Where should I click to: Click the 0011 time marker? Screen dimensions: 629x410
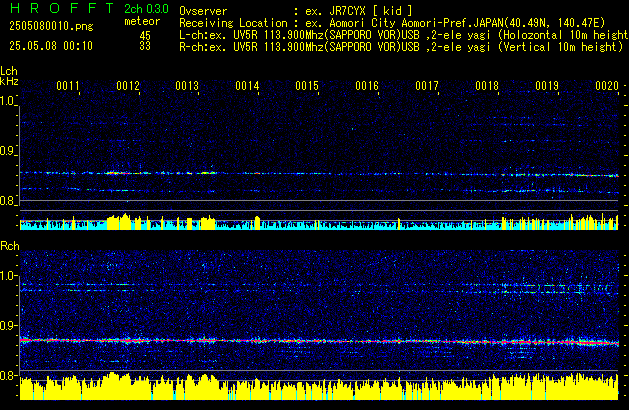coord(68,86)
